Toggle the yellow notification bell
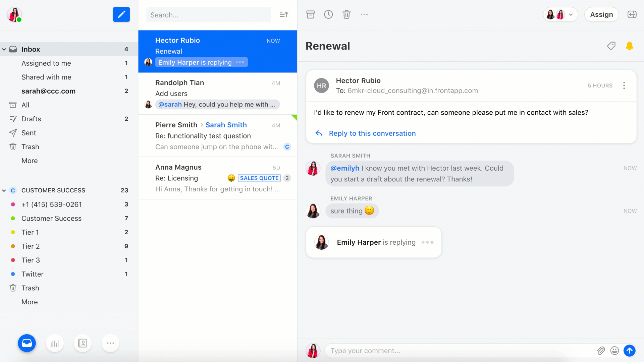The width and height of the screenshot is (644, 362). click(629, 46)
